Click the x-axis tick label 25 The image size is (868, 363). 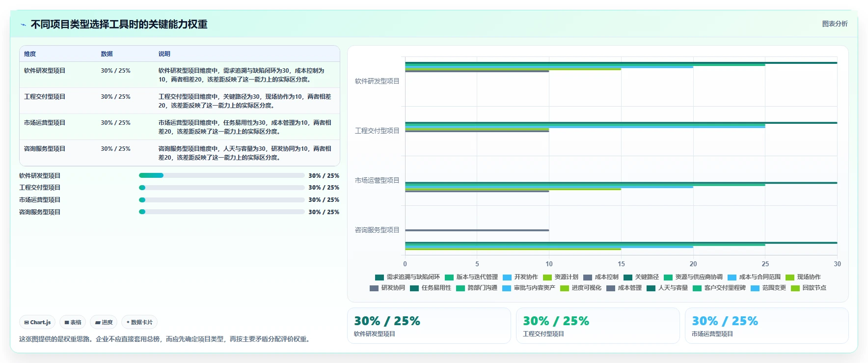pos(765,264)
